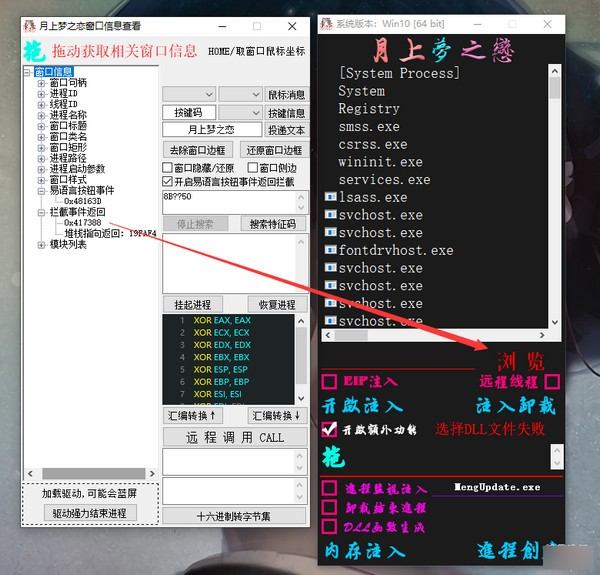Expand the 窗口句柄 tree node
The width and height of the screenshot is (600, 575).
click(41, 83)
